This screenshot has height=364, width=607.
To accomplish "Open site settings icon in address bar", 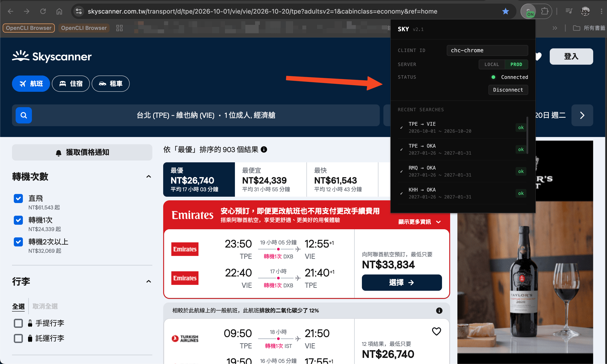I will (x=79, y=11).
